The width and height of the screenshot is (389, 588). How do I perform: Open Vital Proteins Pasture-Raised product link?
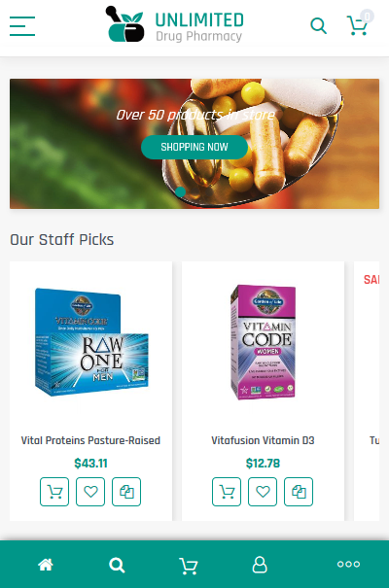point(90,440)
